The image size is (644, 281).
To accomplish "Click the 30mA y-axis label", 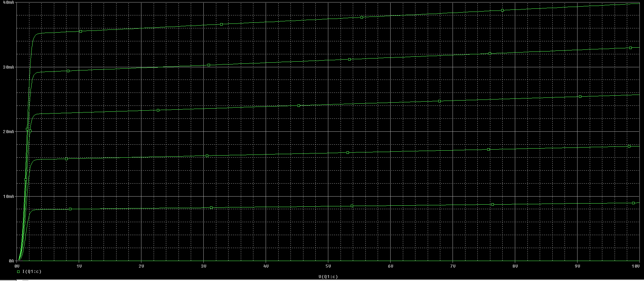I will pos(8,67).
